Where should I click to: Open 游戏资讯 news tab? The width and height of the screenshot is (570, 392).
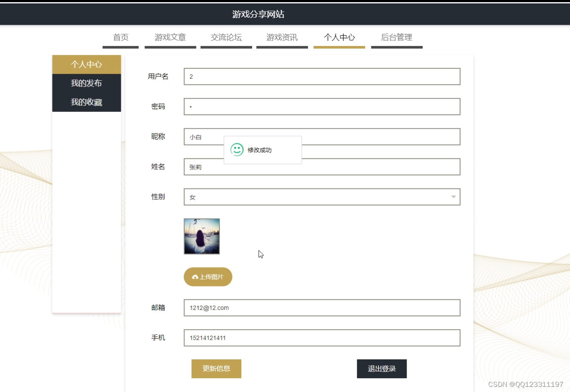point(282,37)
